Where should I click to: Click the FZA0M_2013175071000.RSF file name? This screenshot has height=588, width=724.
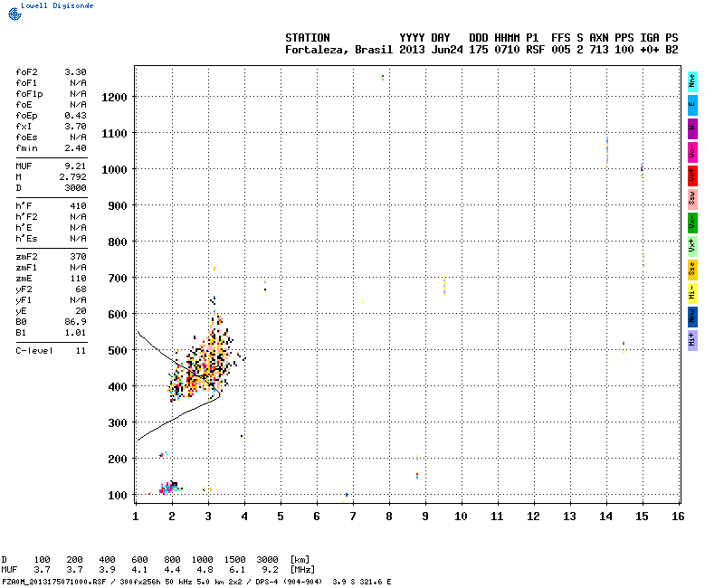(x=54, y=582)
